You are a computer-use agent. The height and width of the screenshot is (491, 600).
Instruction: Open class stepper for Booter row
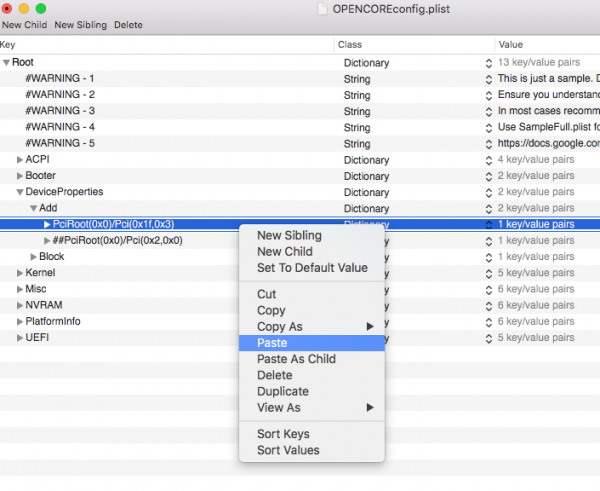[x=489, y=176]
